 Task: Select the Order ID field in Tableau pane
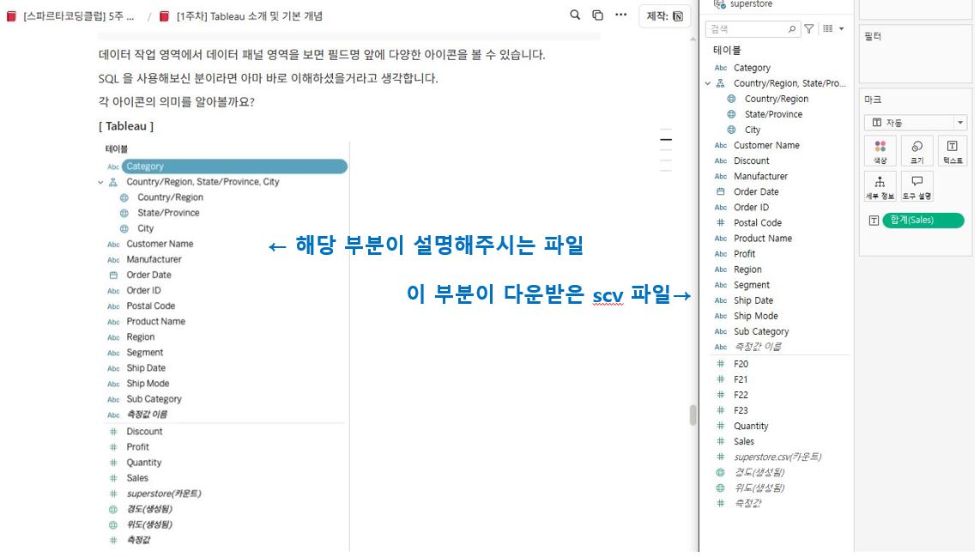click(751, 208)
